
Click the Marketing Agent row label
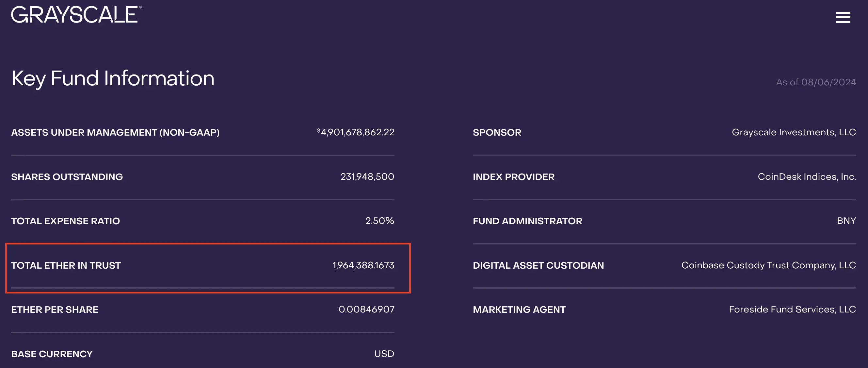[x=519, y=309]
